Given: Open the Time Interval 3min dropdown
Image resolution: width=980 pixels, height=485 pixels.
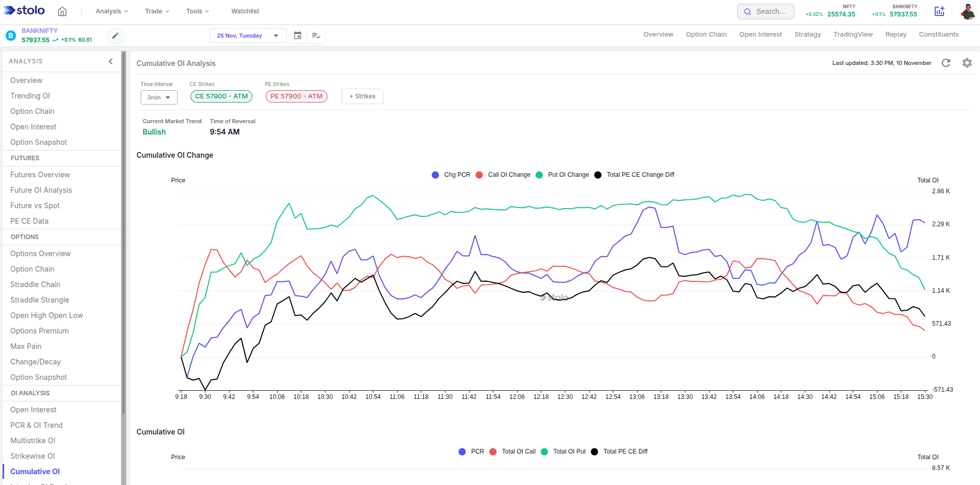Looking at the screenshot, I should (x=159, y=97).
